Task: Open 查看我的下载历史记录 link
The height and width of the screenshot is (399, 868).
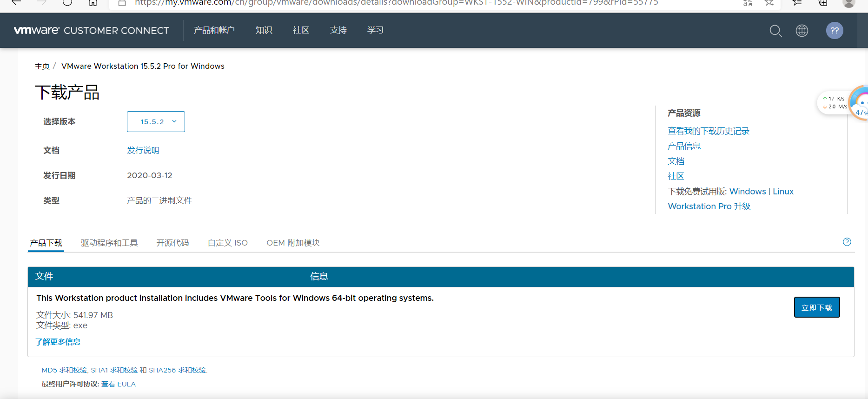Action: (709, 131)
